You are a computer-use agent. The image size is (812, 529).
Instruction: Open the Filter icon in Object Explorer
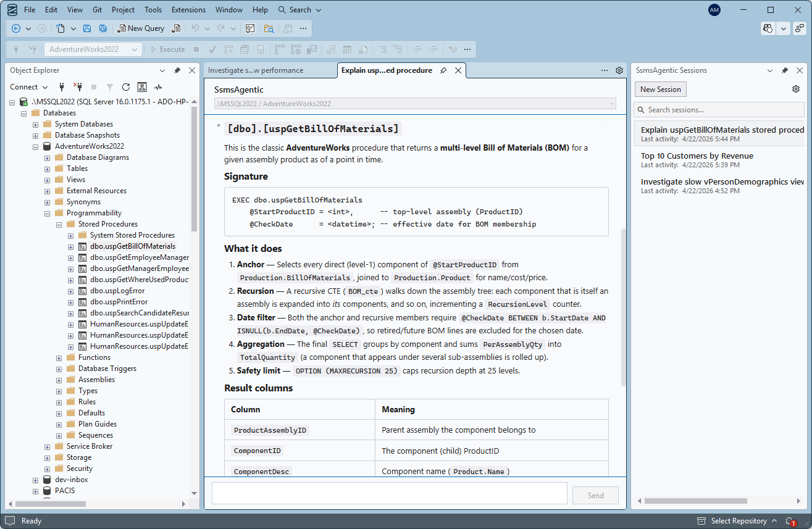pos(110,86)
